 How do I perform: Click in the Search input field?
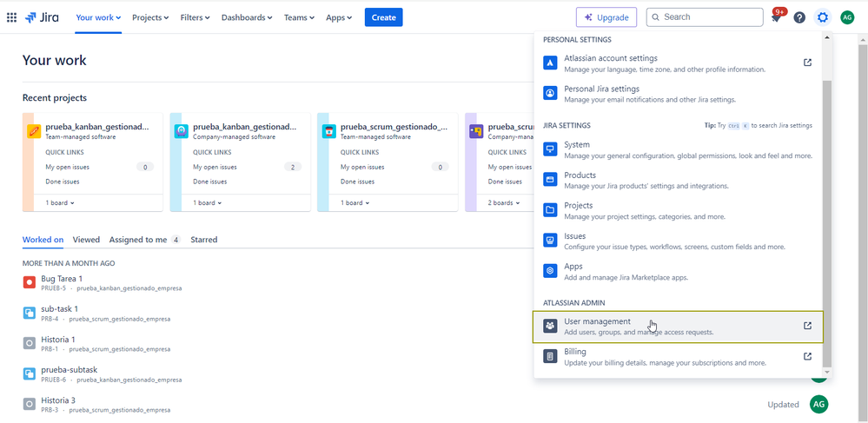705,17
